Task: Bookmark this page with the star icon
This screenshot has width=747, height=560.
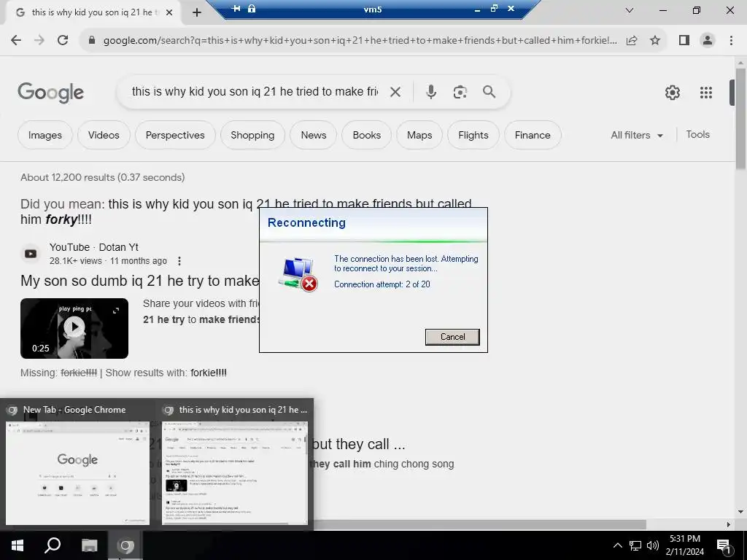Action: tap(655, 41)
